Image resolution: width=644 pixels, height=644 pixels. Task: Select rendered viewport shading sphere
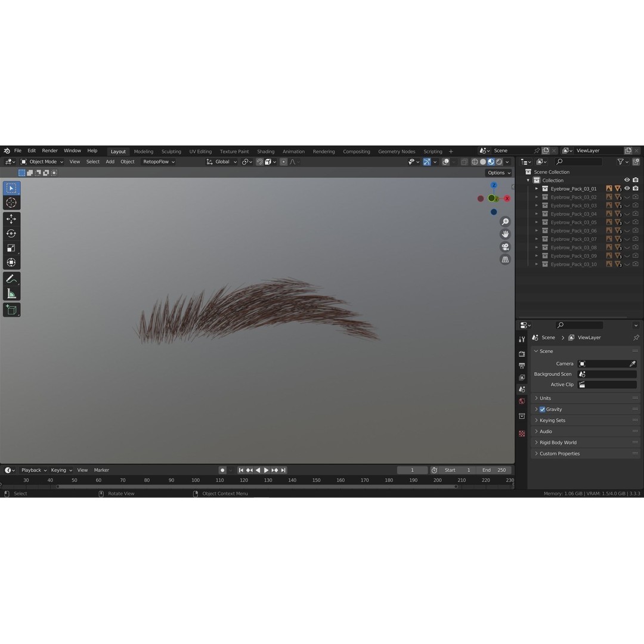pyautogui.click(x=499, y=162)
